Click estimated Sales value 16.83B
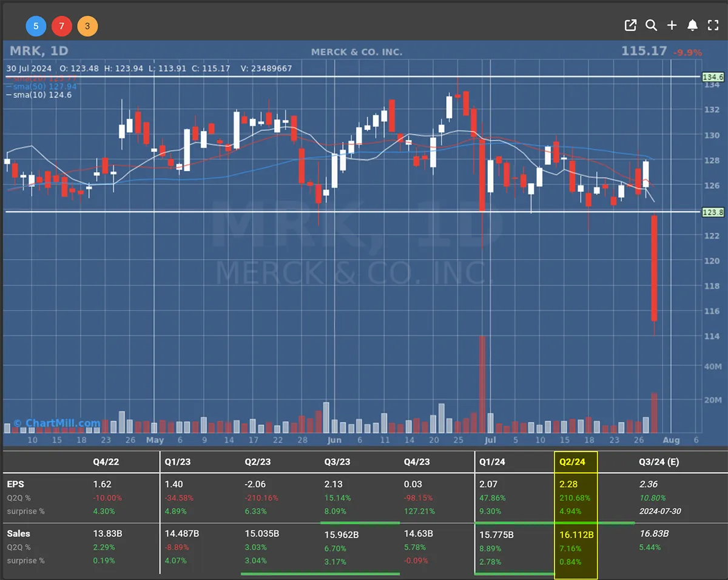This screenshot has height=580, width=728. tap(654, 533)
